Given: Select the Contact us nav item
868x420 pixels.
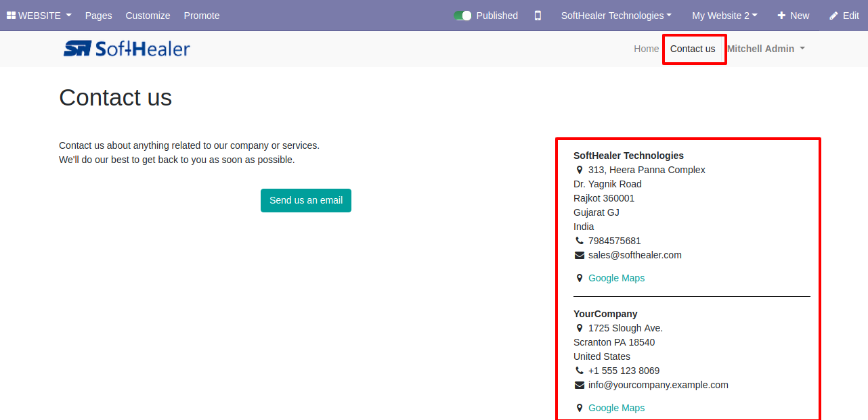Looking at the screenshot, I should [x=693, y=49].
